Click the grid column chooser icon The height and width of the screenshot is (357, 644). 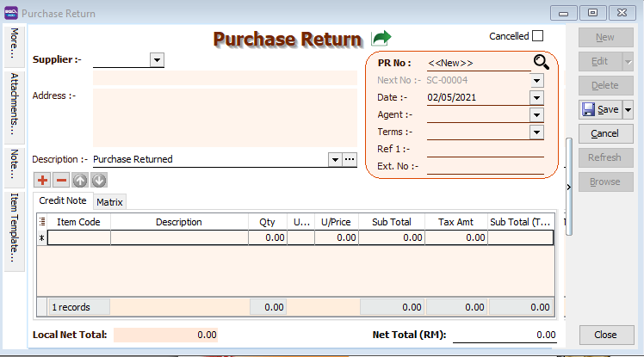click(x=42, y=222)
